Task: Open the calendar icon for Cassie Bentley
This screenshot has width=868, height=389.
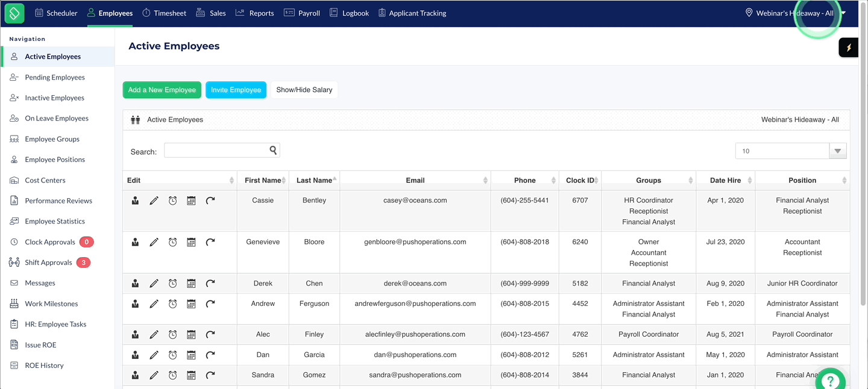Action: click(191, 201)
